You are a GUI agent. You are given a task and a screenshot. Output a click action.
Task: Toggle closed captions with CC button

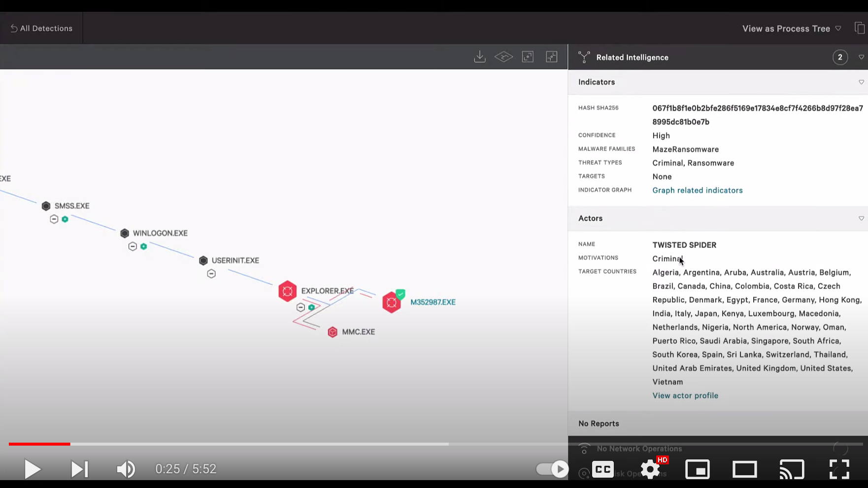pos(602,469)
